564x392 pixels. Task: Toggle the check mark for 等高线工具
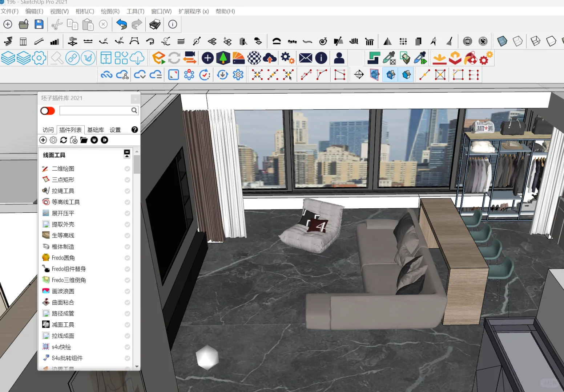128,202
